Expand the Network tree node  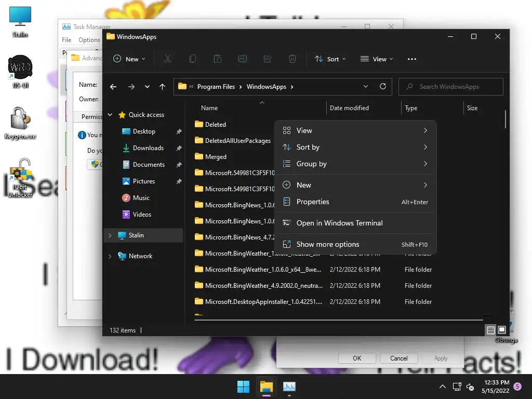click(110, 256)
